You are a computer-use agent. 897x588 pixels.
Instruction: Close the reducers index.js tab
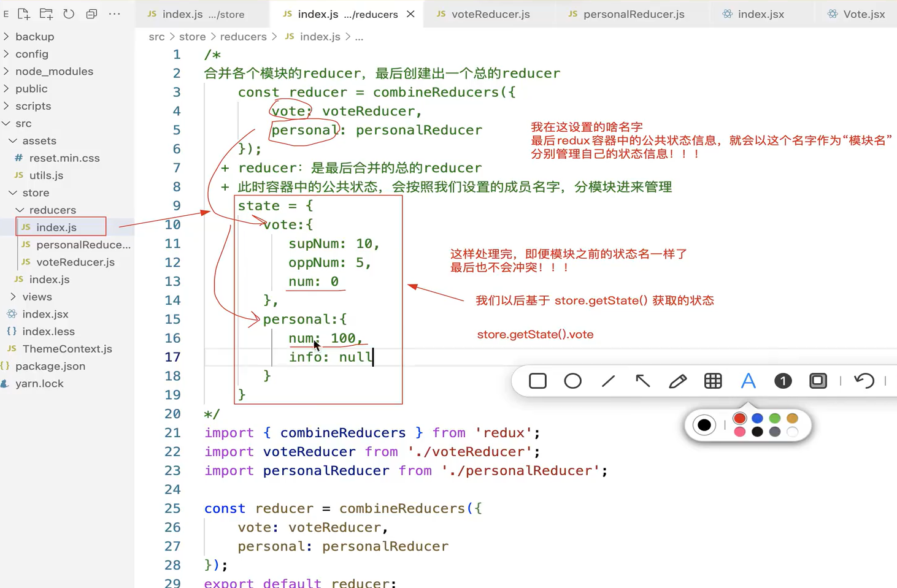coord(410,13)
